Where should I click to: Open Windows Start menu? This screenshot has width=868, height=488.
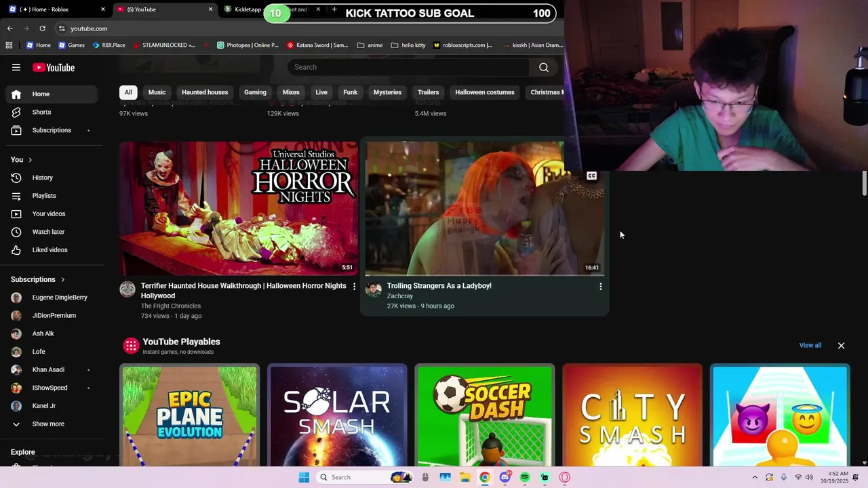click(x=304, y=477)
